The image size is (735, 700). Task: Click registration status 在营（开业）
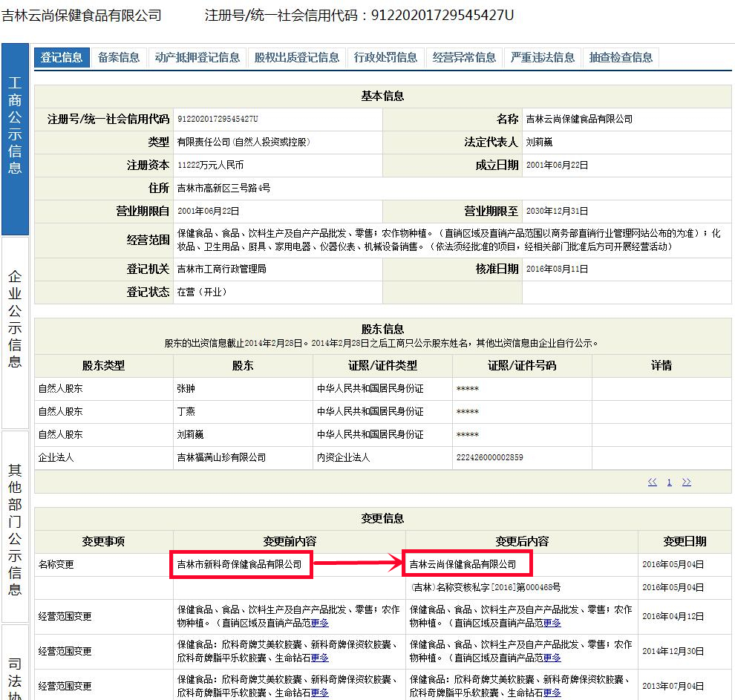201,292
